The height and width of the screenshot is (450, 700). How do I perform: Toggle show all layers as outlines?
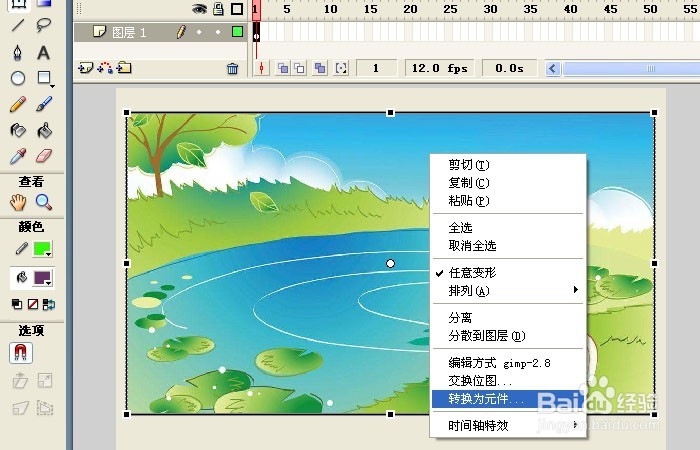click(237, 8)
